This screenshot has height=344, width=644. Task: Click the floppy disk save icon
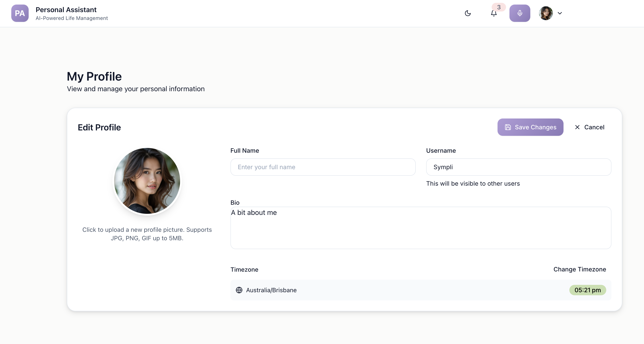click(508, 127)
